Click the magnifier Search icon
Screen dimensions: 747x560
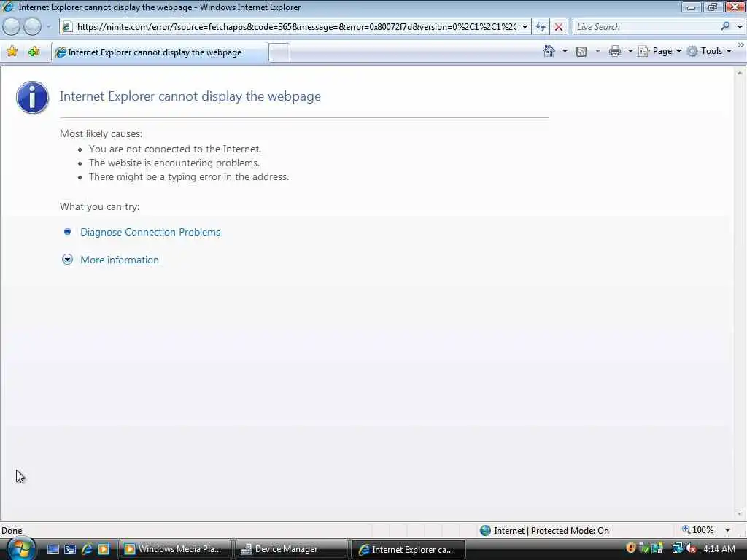pyautogui.click(x=726, y=26)
